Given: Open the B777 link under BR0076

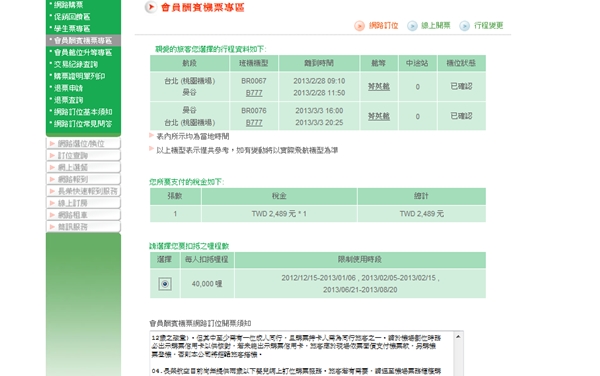Looking at the screenshot, I should point(254,122).
